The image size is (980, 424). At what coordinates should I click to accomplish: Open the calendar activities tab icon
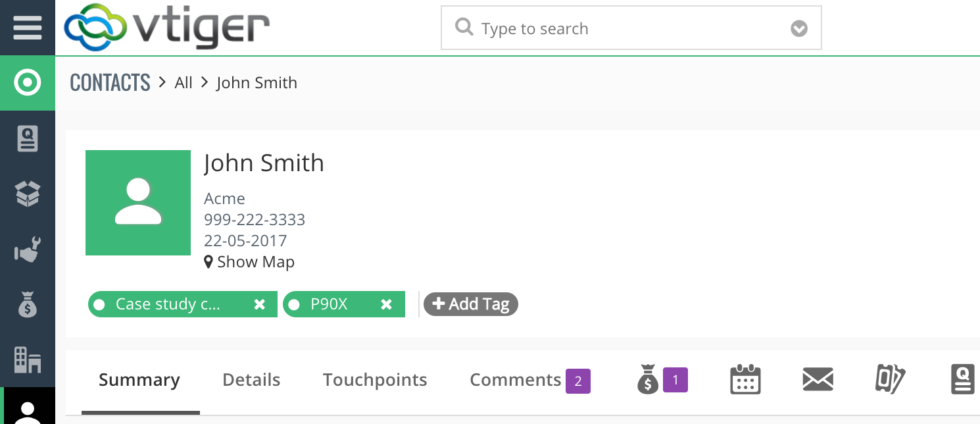point(745,380)
